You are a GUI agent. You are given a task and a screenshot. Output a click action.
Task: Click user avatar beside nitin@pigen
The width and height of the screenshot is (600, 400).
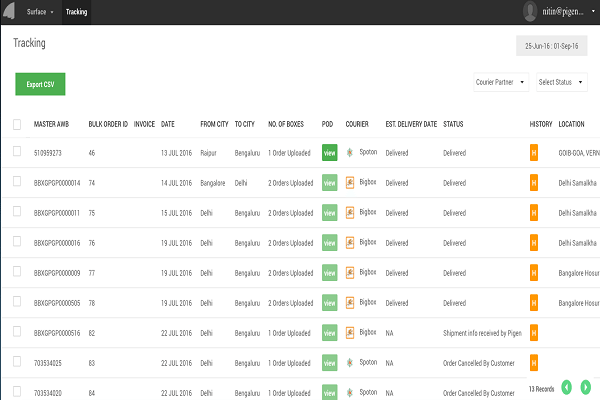(530, 11)
